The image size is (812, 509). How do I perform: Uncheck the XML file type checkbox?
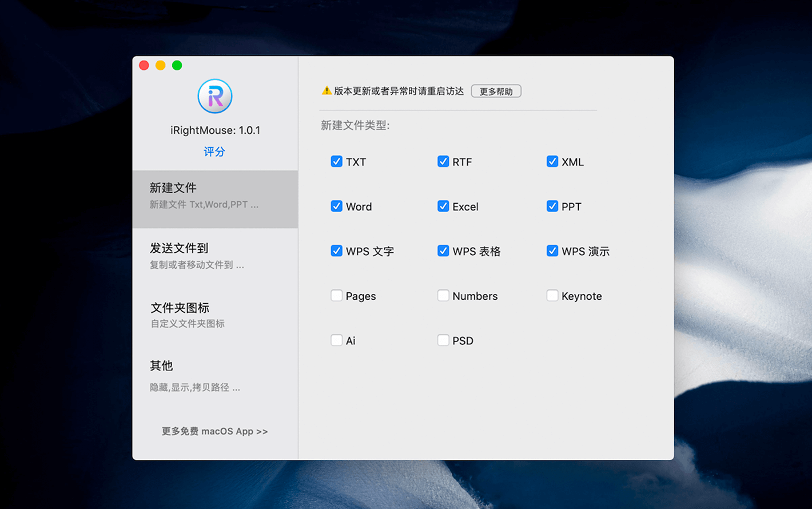tap(552, 161)
